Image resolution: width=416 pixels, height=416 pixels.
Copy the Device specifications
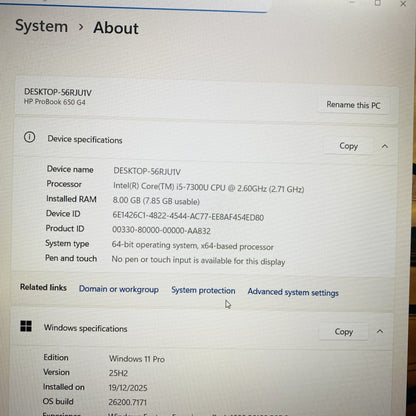(348, 146)
